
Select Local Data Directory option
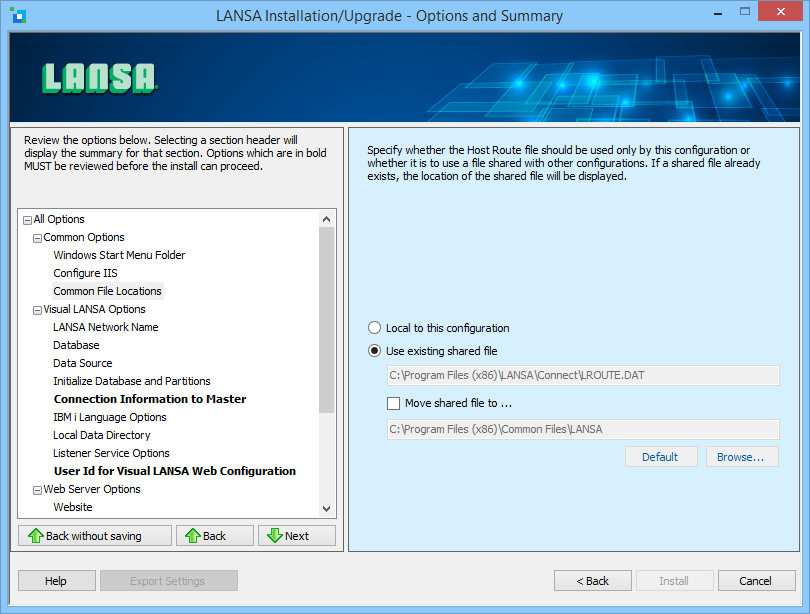click(102, 435)
